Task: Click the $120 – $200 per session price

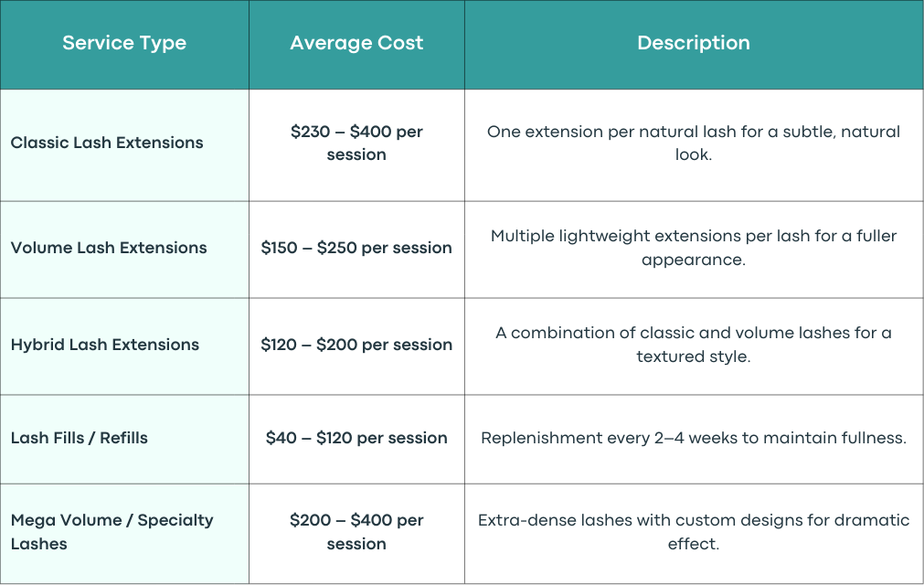Action: 356,345
